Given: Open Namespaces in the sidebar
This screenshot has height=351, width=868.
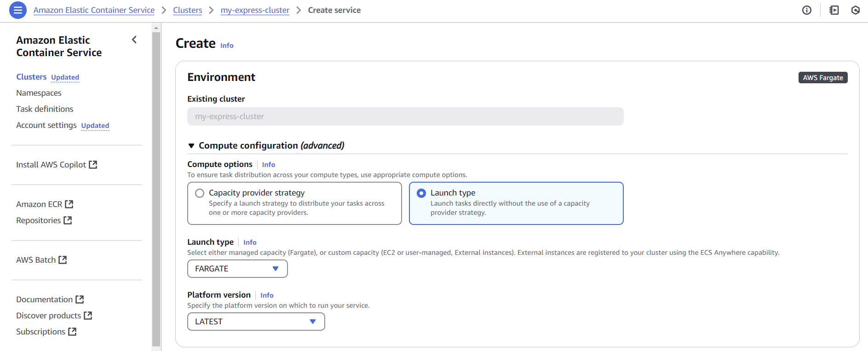Looking at the screenshot, I should 39,93.
